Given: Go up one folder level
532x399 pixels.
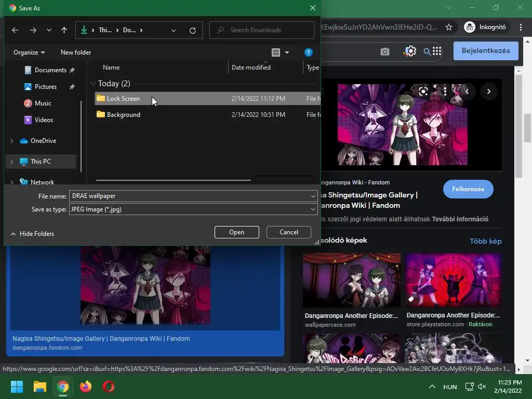Looking at the screenshot, I should (x=64, y=30).
